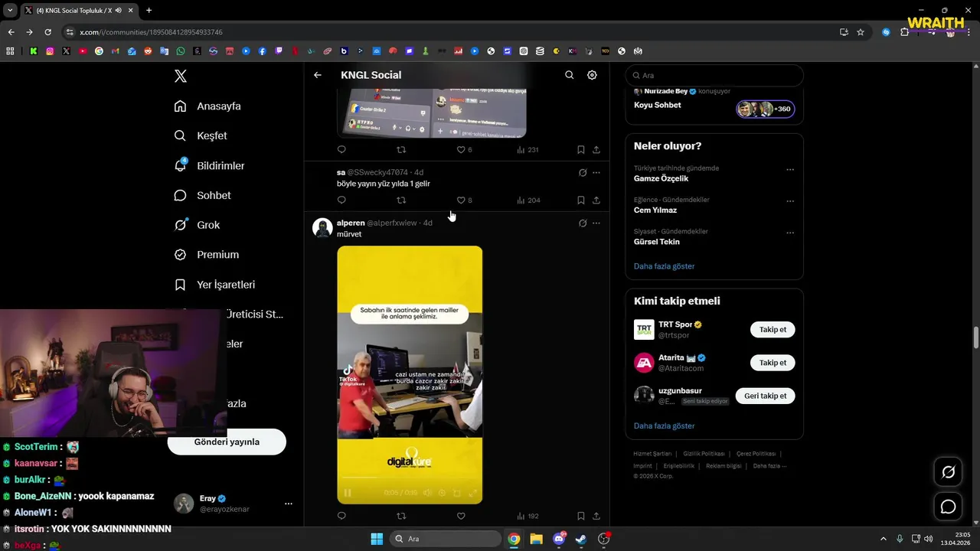This screenshot has width=980, height=551.
Task: Open a new browser tab
Action: [149, 10]
